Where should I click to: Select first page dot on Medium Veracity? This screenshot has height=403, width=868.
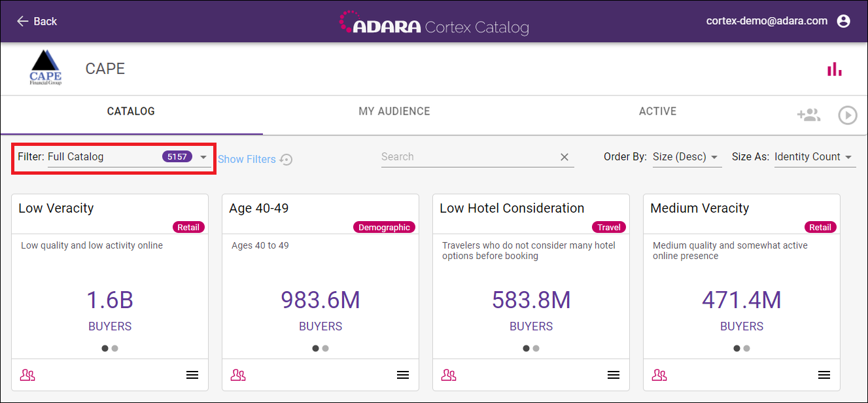click(x=737, y=348)
